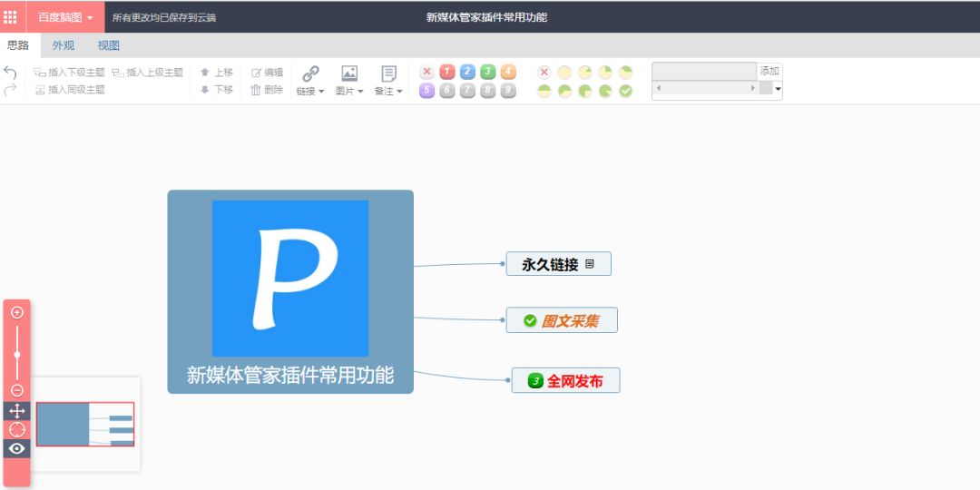
Task: Click the 编辑 edit button
Action: pos(267,73)
